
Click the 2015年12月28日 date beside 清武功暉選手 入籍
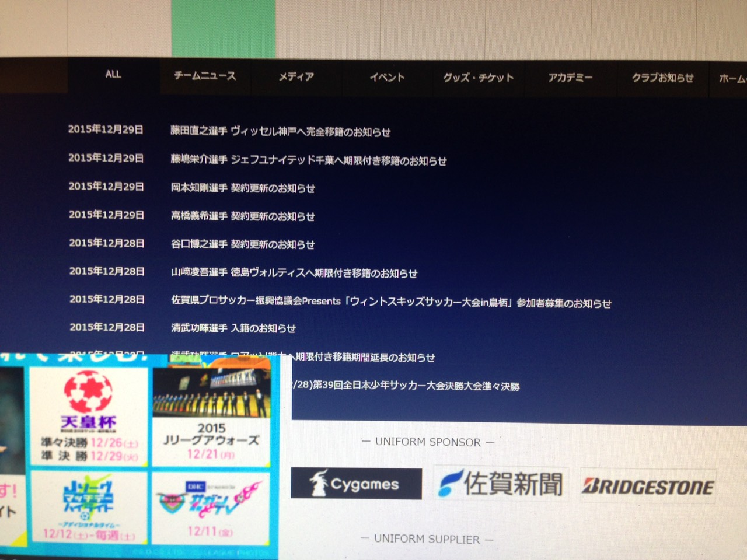[x=107, y=327]
